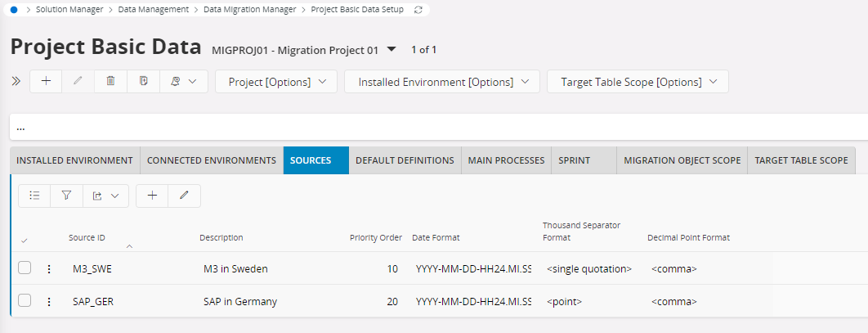Image resolution: width=868 pixels, height=333 pixels.
Task: Add a new source row
Action: click(152, 196)
